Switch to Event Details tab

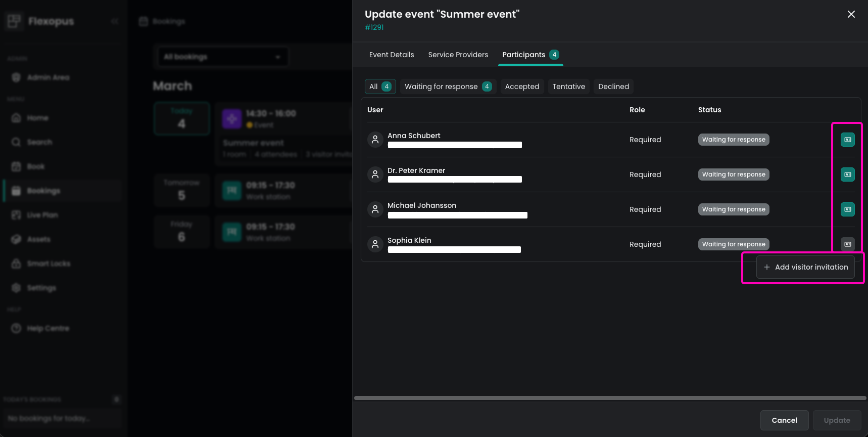(391, 55)
